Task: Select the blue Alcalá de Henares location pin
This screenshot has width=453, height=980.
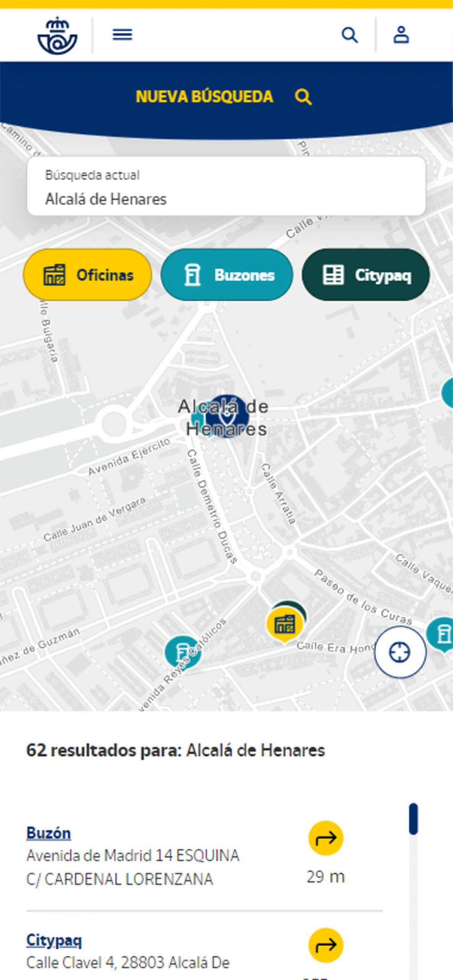Action: click(227, 416)
